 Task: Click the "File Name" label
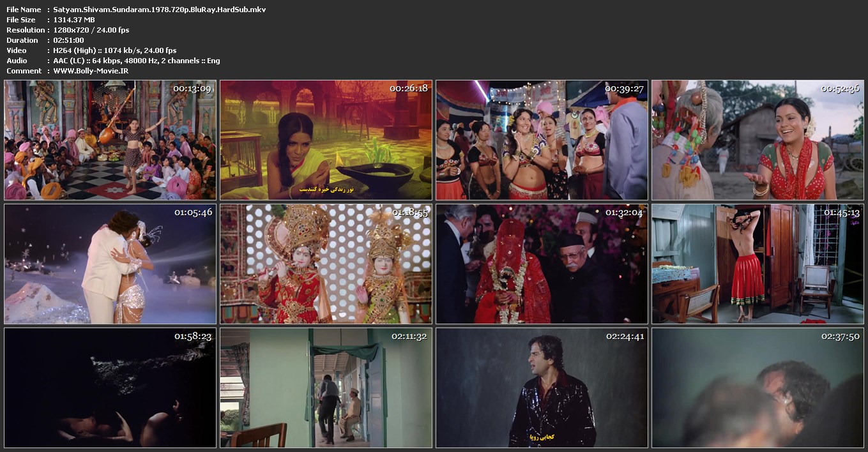tap(24, 10)
